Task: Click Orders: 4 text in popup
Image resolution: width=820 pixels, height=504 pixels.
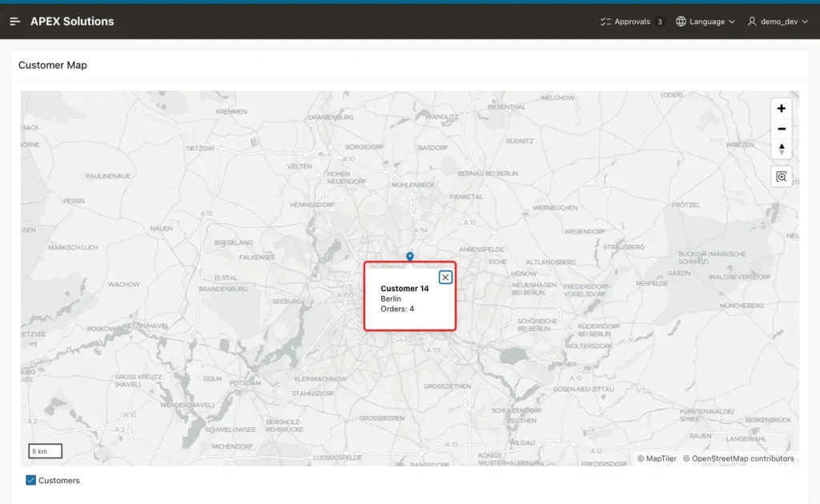Action: [x=397, y=309]
